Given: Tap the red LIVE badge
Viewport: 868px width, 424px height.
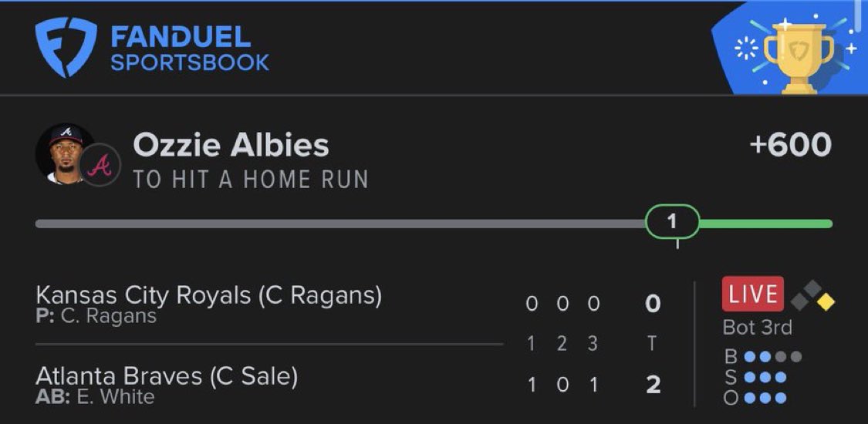Looking at the screenshot, I should 752,294.
